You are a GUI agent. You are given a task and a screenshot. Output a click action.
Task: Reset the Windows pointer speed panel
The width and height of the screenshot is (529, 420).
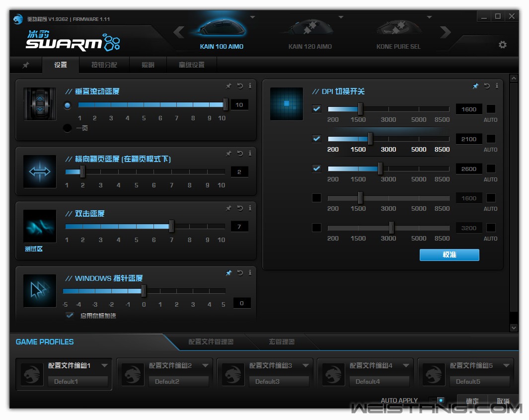[240, 272]
